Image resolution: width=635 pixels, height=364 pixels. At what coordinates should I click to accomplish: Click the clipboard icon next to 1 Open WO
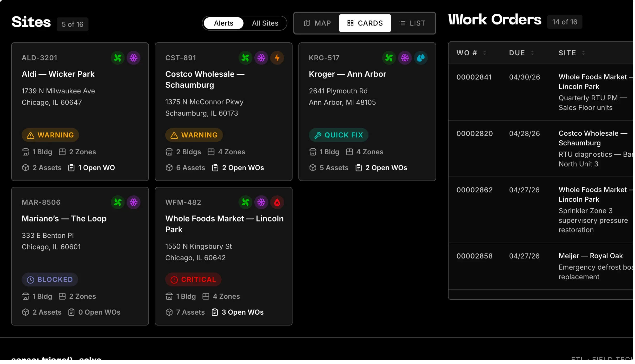[x=72, y=168]
